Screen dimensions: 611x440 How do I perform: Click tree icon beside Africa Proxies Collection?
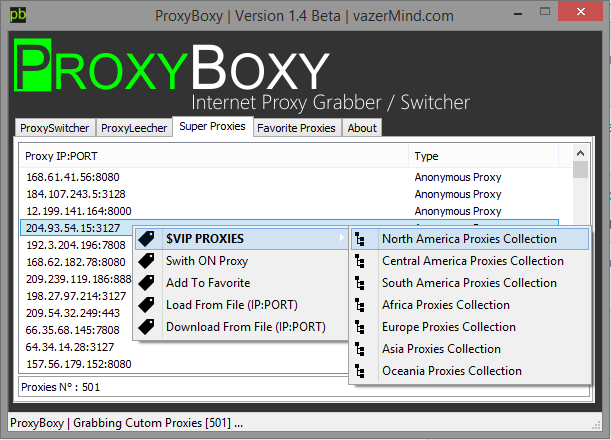coord(360,305)
